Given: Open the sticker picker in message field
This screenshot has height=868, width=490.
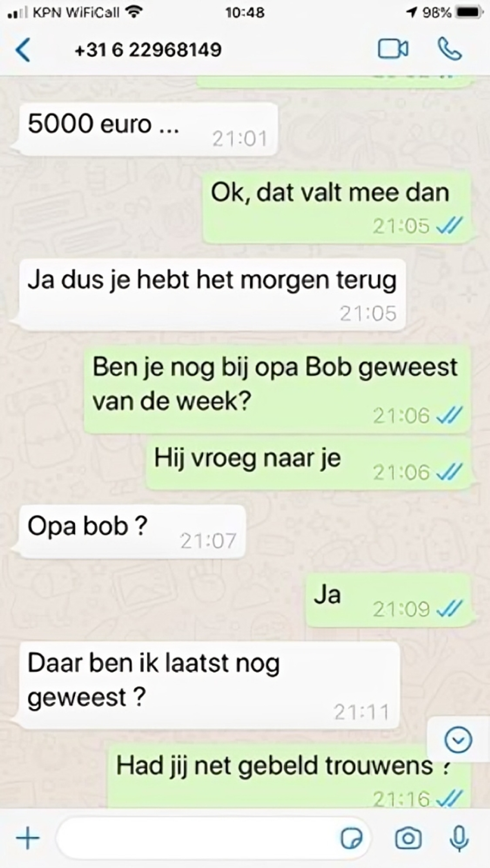Looking at the screenshot, I should coord(351,839).
